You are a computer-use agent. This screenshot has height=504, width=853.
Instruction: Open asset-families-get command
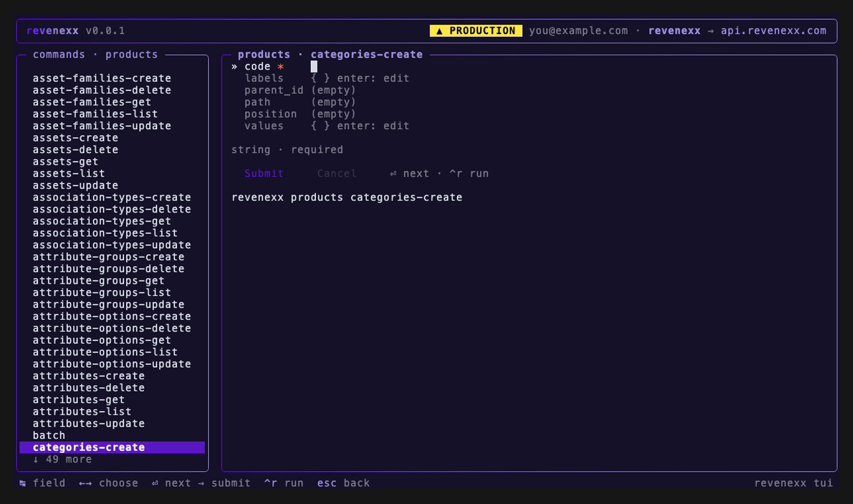pos(92,102)
